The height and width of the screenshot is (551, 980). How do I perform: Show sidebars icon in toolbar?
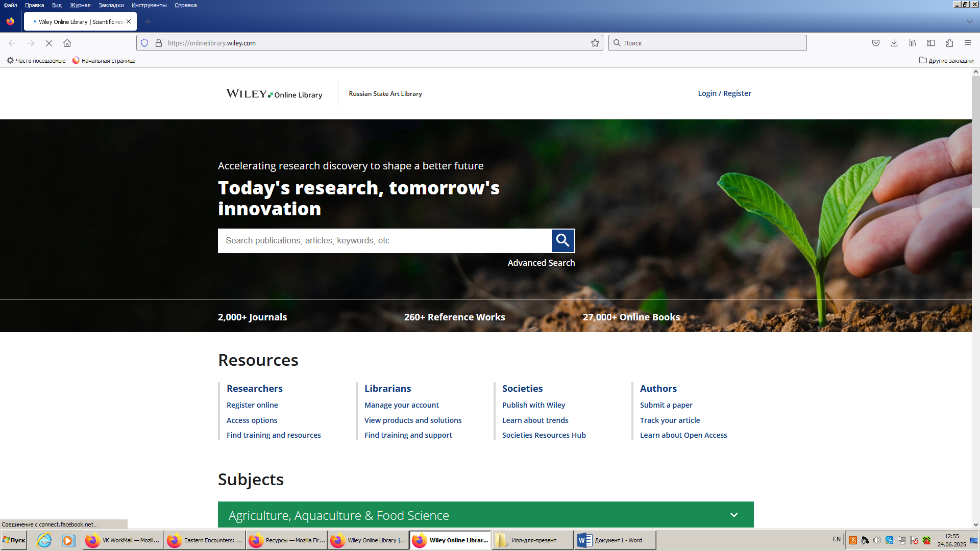930,43
